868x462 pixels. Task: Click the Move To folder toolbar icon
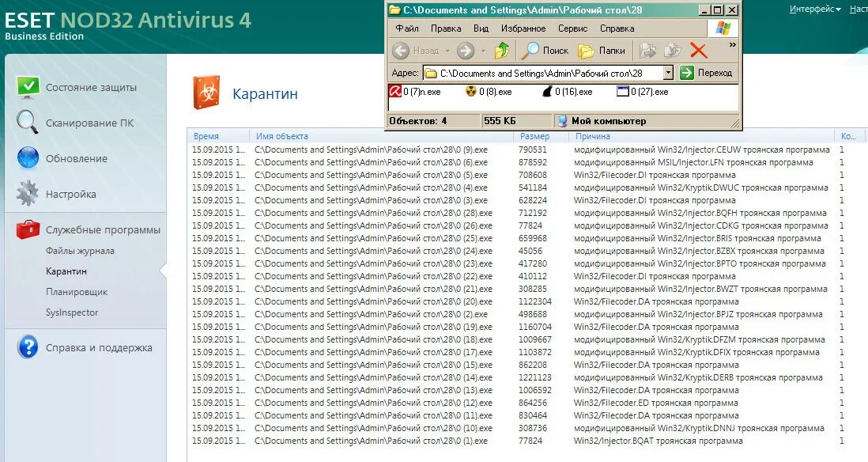point(647,51)
